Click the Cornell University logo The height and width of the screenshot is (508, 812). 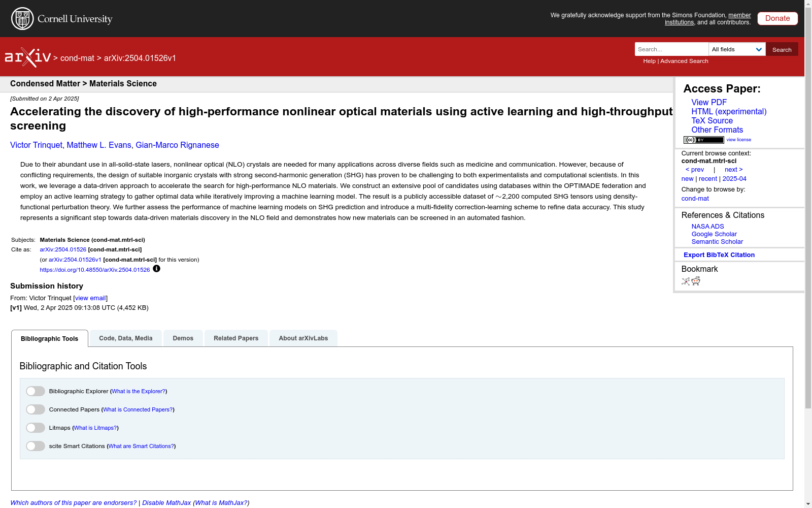tap(62, 19)
